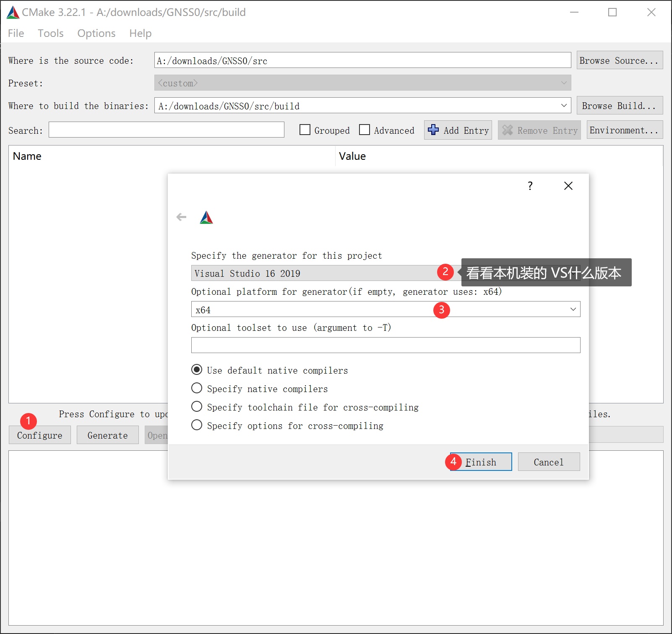The height and width of the screenshot is (634, 672).
Task: Close the CMake main window
Action: pyautogui.click(x=651, y=12)
